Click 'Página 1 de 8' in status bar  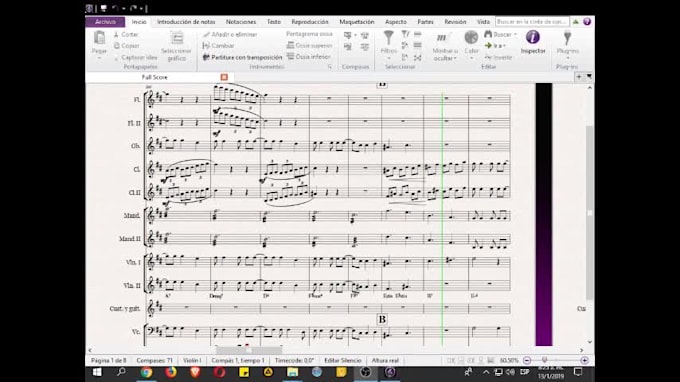pos(108,360)
